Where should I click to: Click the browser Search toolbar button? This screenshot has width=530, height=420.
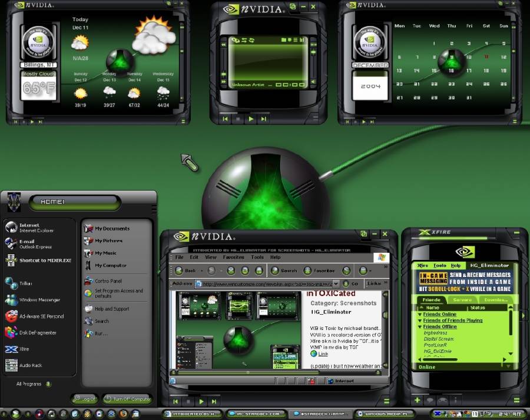pyautogui.click(x=284, y=271)
